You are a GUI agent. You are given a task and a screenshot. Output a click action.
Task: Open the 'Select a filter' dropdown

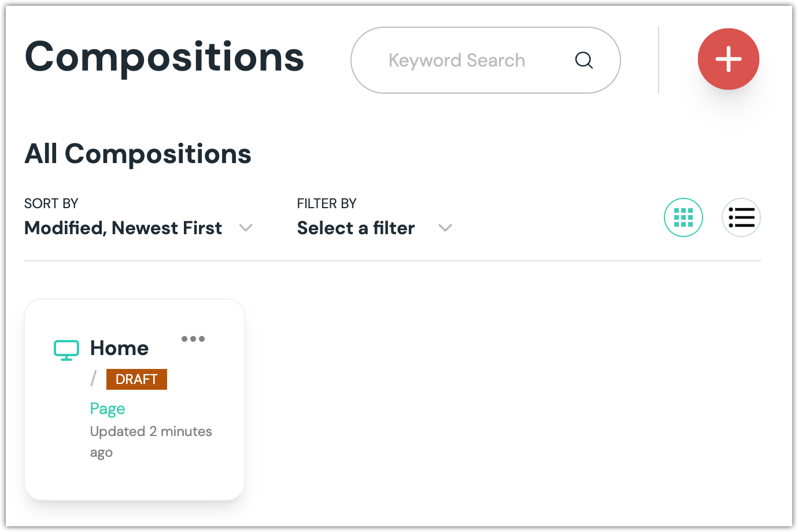coord(356,228)
